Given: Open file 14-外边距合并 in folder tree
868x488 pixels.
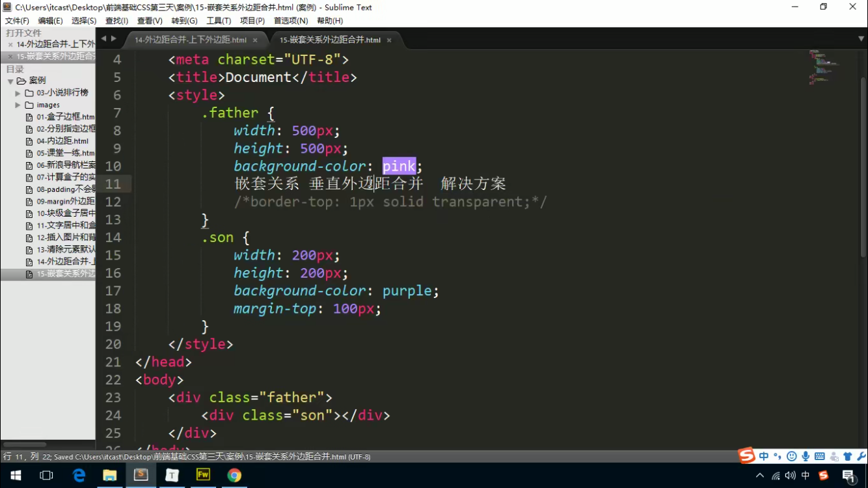Looking at the screenshot, I should coord(66,262).
